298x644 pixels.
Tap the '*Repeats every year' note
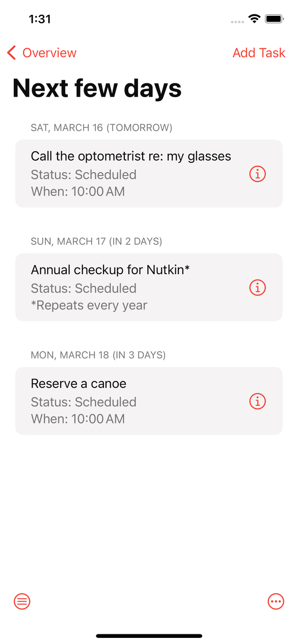(x=89, y=305)
